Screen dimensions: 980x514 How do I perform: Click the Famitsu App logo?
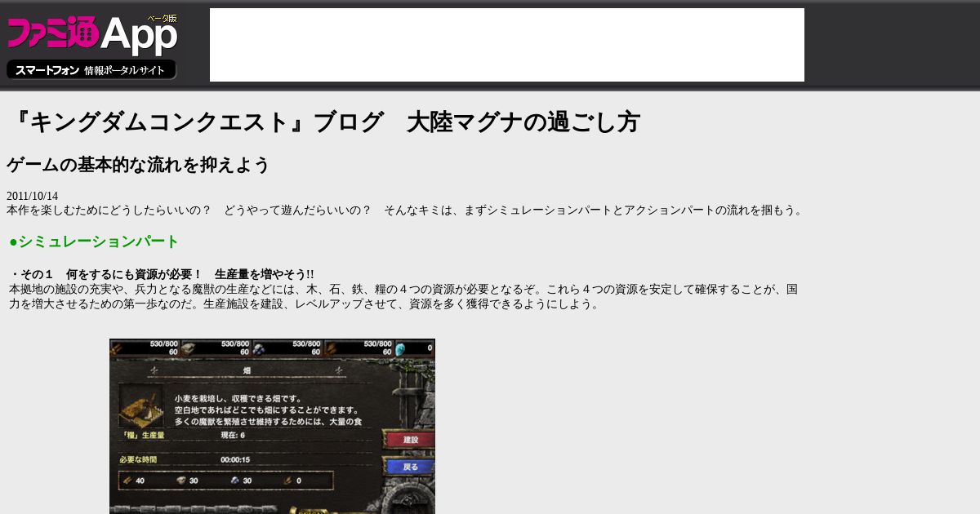point(92,34)
